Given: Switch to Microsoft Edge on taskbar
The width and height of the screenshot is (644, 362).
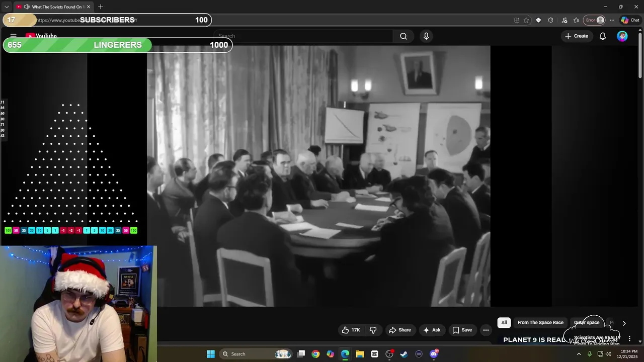Looking at the screenshot, I should click(x=345, y=354).
